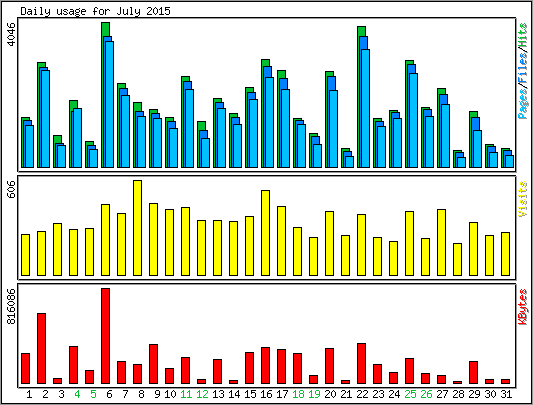Click the yellow Visits bar for day 27

(441, 242)
